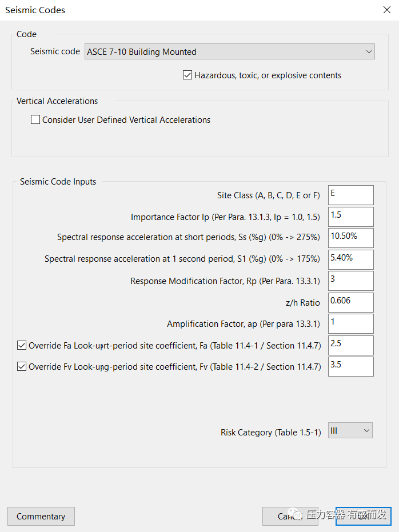The height and width of the screenshot is (532, 399).
Task: Click the Site Class input field
Action: (350, 195)
